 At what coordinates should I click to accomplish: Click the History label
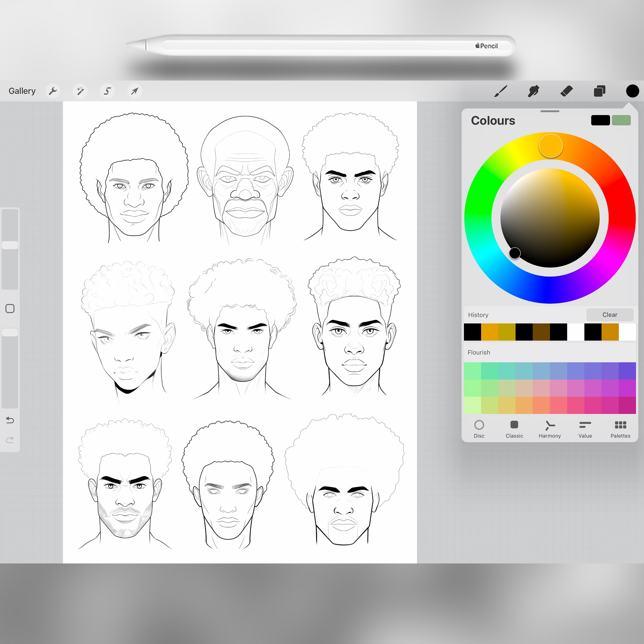[x=478, y=315]
